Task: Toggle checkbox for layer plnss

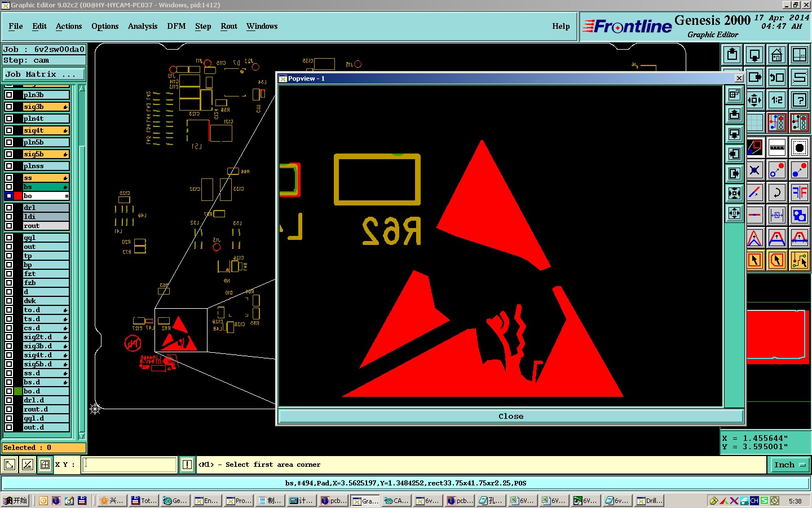Action: (x=9, y=166)
